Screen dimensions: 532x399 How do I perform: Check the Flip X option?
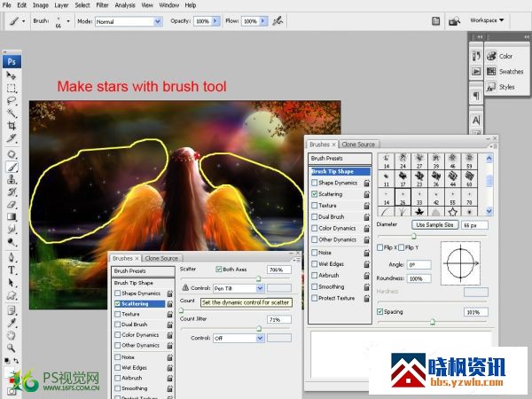point(380,247)
